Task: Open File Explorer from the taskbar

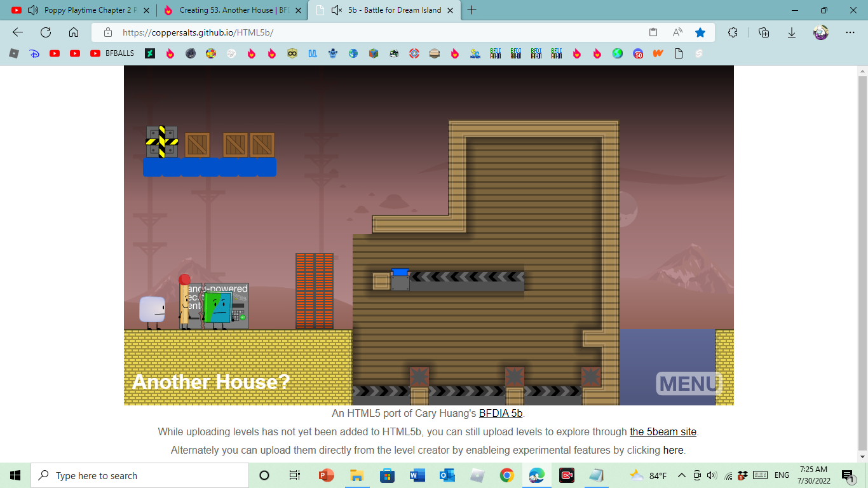Action: [x=356, y=475]
